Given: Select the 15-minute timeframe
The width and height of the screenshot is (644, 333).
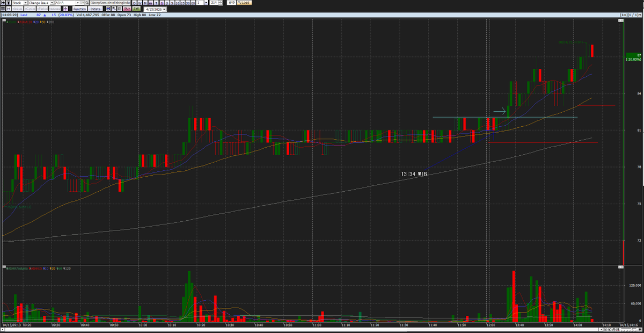Looking at the screenshot, I should 182,3.
